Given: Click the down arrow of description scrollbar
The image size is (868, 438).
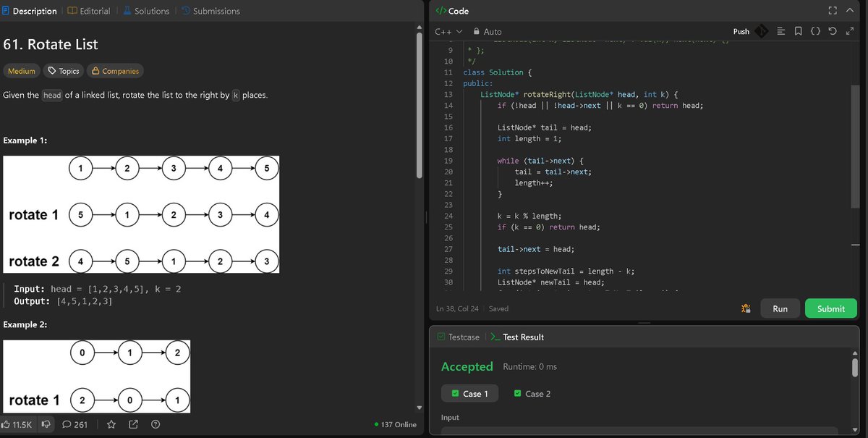Looking at the screenshot, I should coord(420,407).
